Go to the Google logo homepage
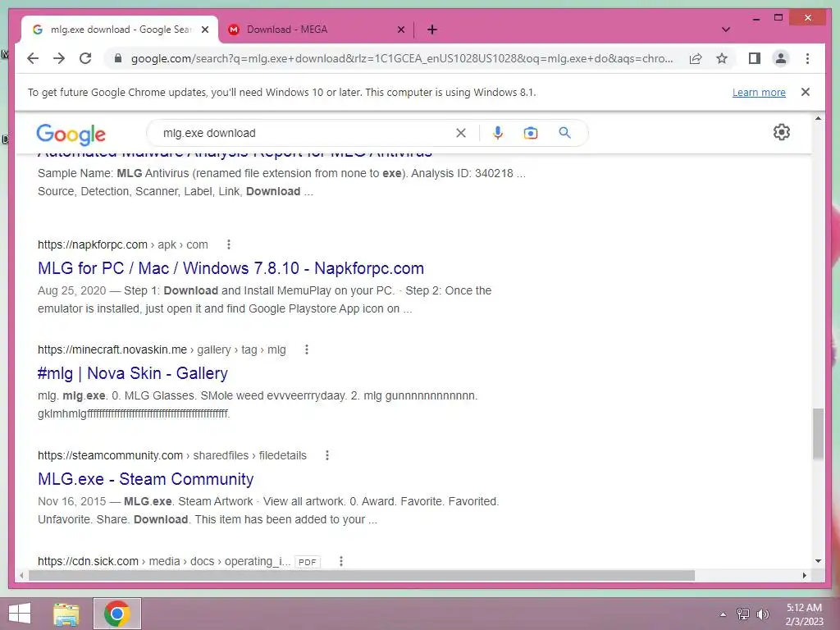This screenshot has height=630, width=840. tap(71, 134)
